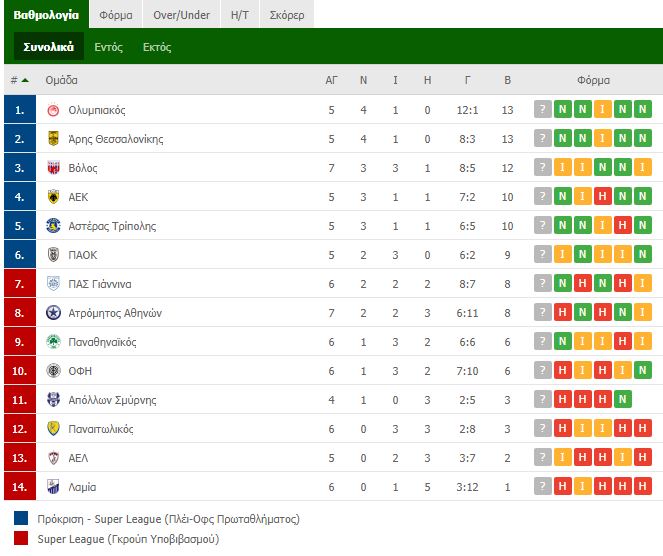Select the Σκόρερ tab
Viewport: 663px width, 556px height.
pyautogui.click(x=287, y=15)
